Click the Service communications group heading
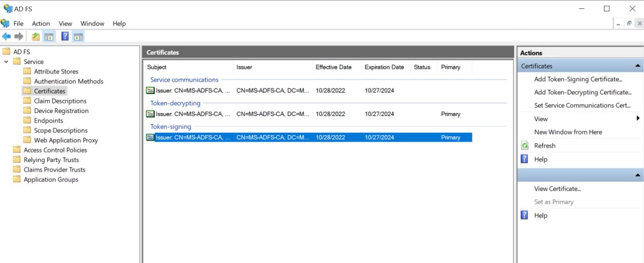This screenshot has height=263, width=644. pyautogui.click(x=184, y=79)
